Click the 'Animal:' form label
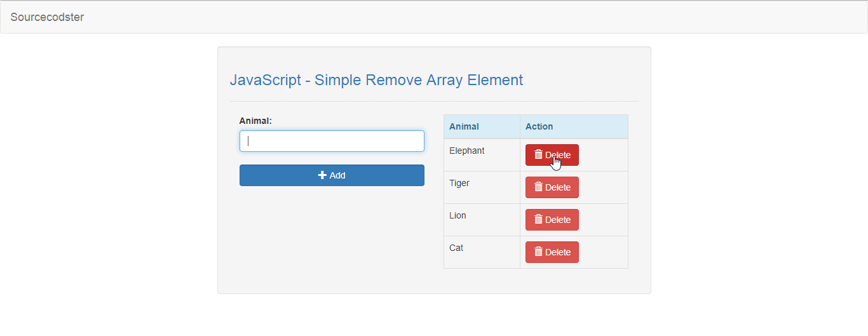This screenshot has width=868, height=336. [x=255, y=121]
